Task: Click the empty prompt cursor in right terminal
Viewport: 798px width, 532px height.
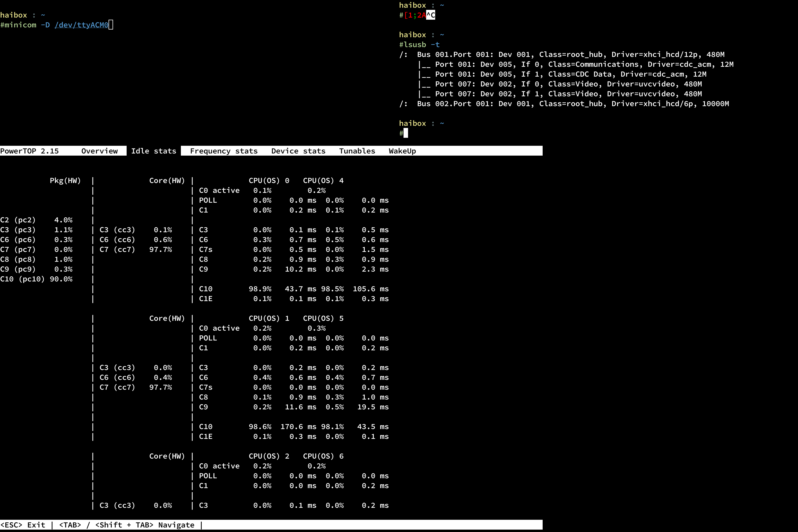Action: (x=406, y=133)
